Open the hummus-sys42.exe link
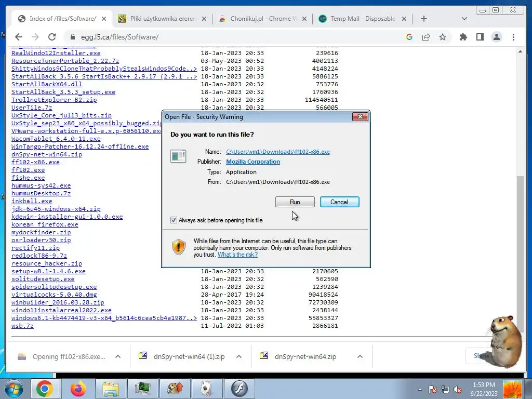Screen dimensions: 532x399 (x=41, y=185)
